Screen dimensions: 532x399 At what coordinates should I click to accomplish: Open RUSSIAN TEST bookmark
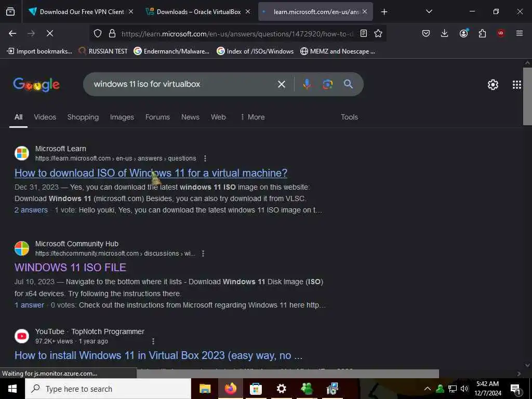coord(103,51)
